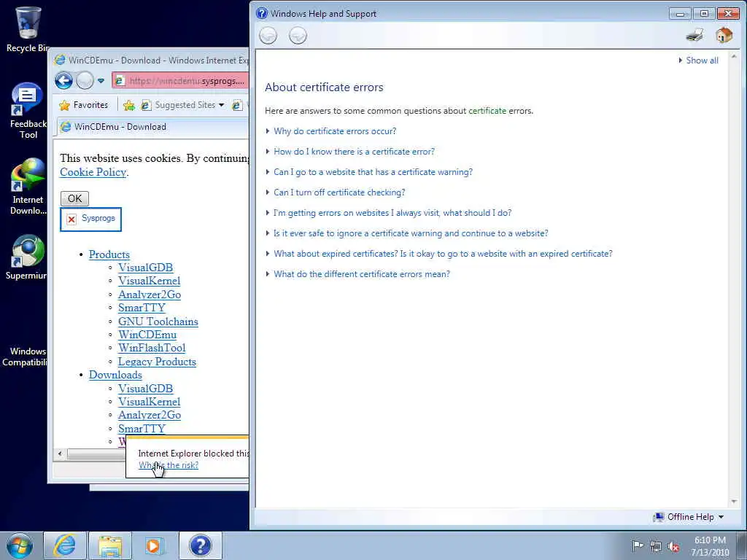Click Help and Support taskbar icon
Screen dimensions: 747x560
200,545
